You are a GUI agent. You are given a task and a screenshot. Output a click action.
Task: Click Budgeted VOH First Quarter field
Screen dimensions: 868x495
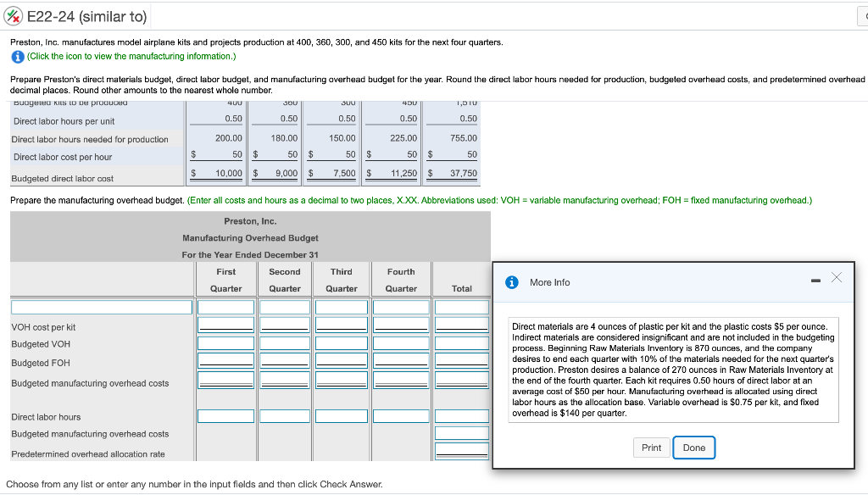tap(225, 343)
